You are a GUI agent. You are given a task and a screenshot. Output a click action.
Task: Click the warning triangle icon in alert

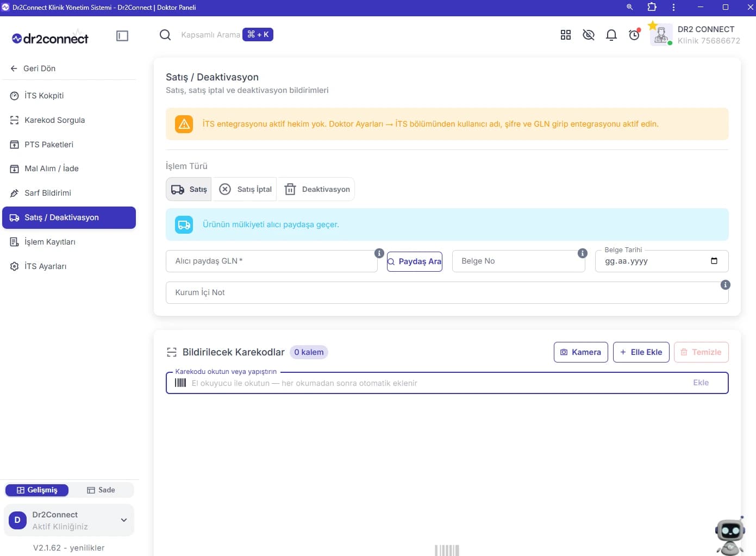184,124
